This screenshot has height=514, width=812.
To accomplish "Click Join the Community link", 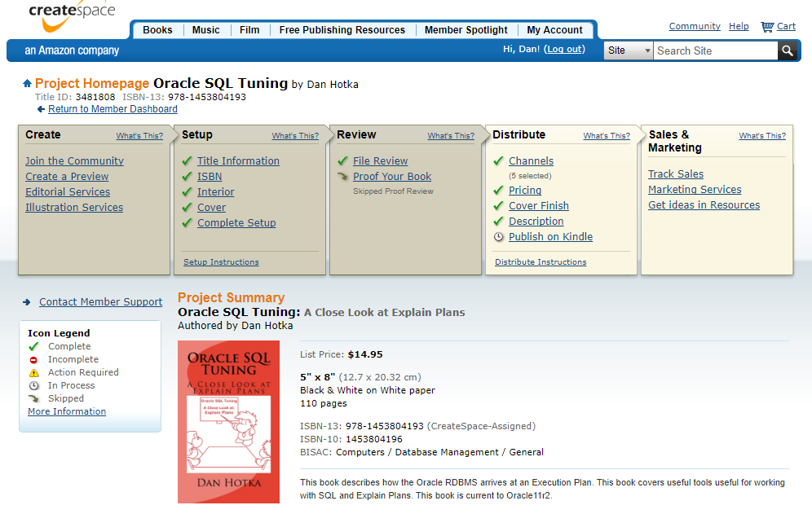I will (74, 161).
